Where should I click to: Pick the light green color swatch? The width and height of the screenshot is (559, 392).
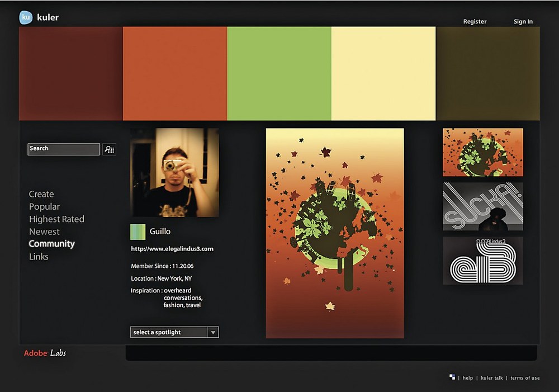(279, 73)
